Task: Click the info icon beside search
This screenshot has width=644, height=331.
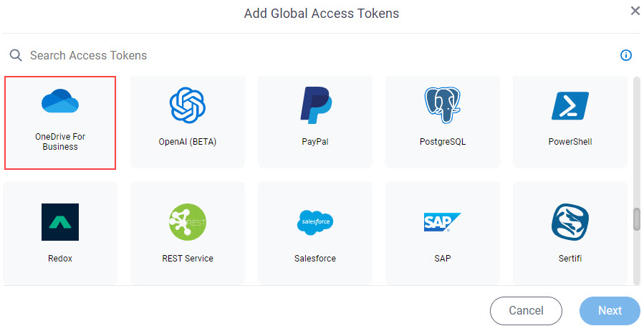Action: 626,55
